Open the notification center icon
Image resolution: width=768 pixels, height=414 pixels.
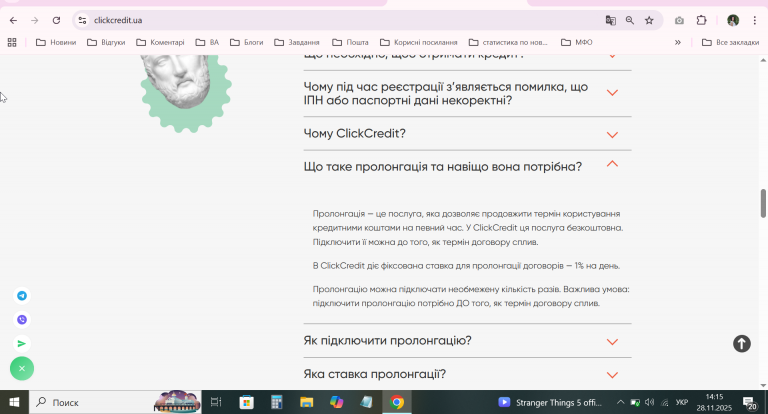[750, 403]
